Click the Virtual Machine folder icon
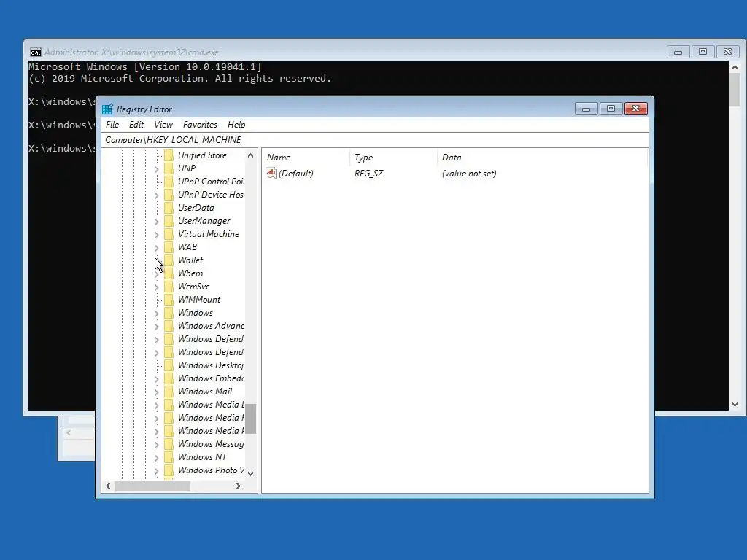Viewport: 747px width, 560px height. (x=169, y=234)
